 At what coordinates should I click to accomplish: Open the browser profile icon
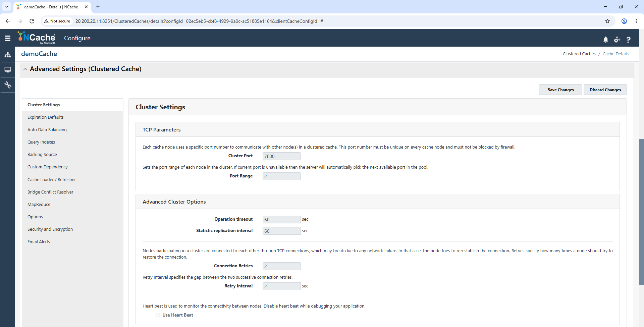click(x=624, y=21)
